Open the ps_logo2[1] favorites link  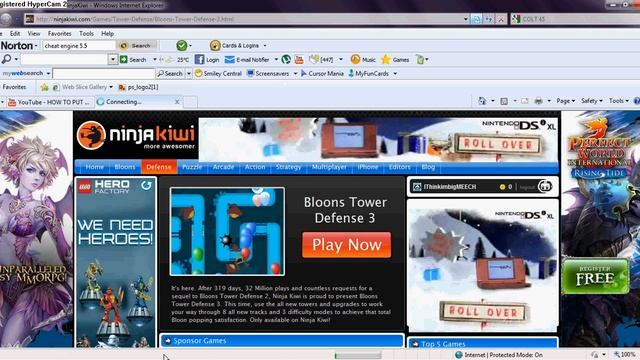click(138, 87)
